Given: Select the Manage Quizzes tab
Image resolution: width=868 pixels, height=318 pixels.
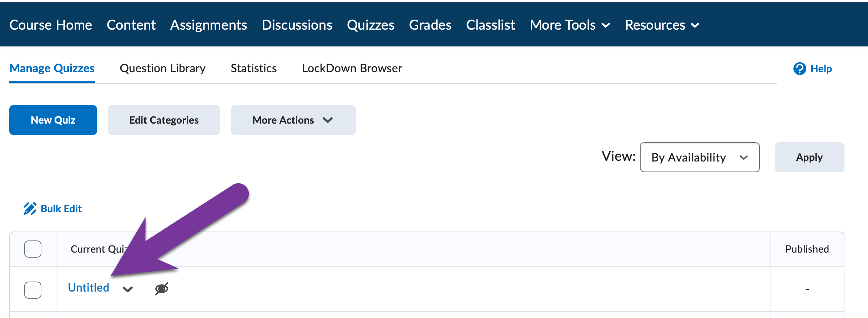Looking at the screenshot, I should 52,68.
